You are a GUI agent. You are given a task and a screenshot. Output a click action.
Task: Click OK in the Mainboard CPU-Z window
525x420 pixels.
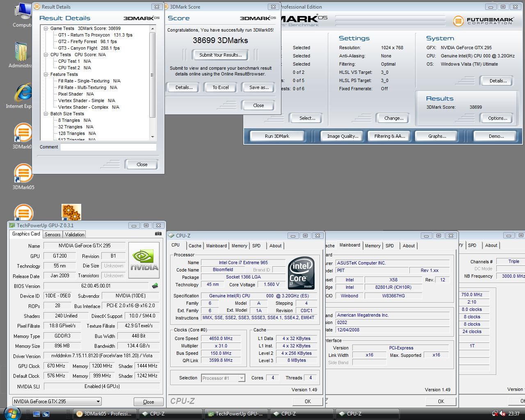tap(441, 402)
